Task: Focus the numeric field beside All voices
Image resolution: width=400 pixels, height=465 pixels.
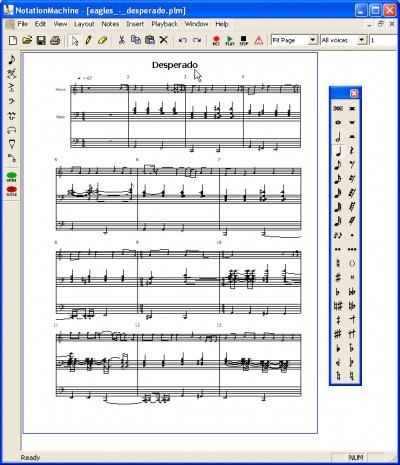Action: [x=383, y=40]
